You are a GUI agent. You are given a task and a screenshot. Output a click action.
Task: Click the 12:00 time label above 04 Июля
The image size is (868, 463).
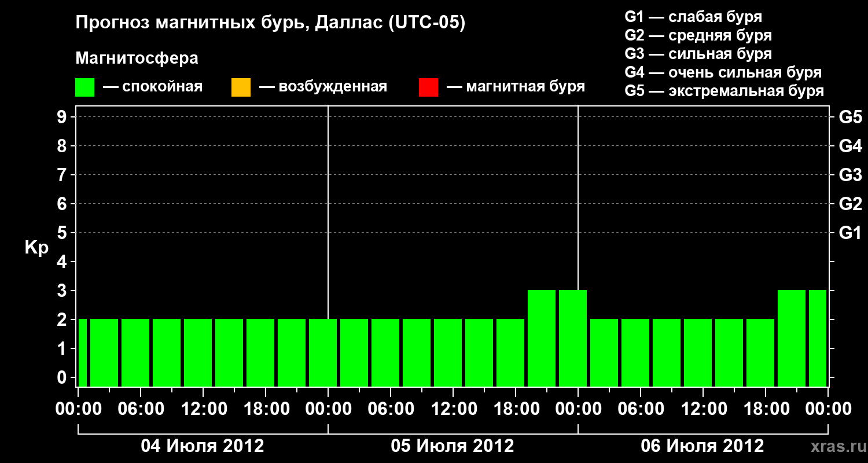[204, 409]
